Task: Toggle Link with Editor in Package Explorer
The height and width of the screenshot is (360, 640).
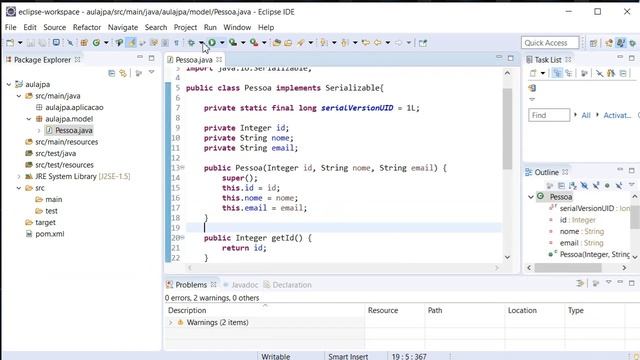Action: (123, 73)
